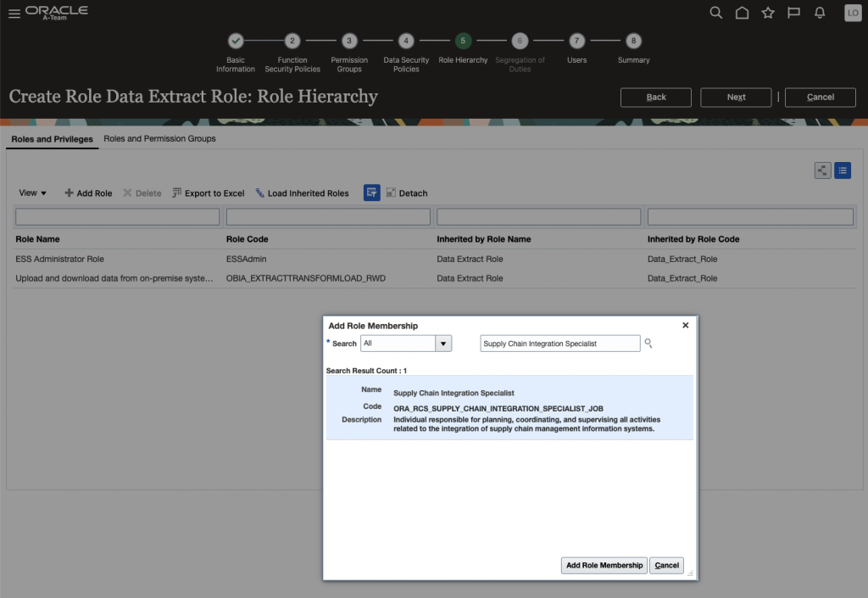Viewport: 868px width, 598px height.
Task: Click the dialog search magnifier icon
Action: pyautogui.click(x=648, y=344)
